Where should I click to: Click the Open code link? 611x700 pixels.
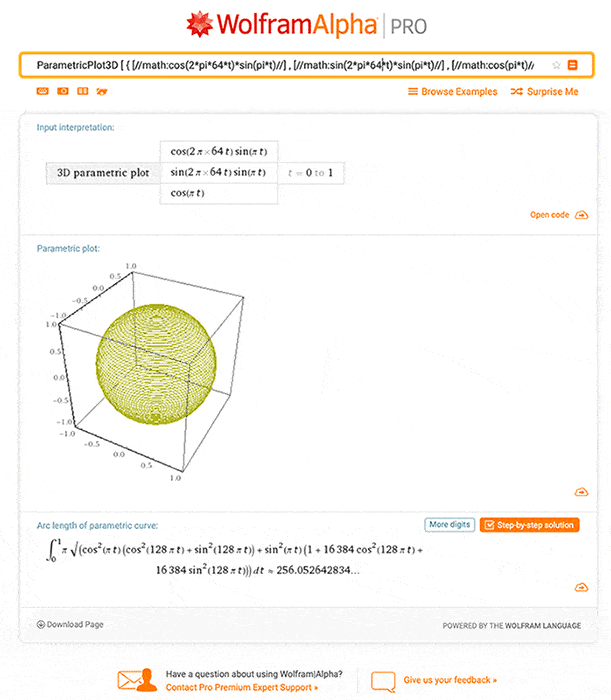549,215
